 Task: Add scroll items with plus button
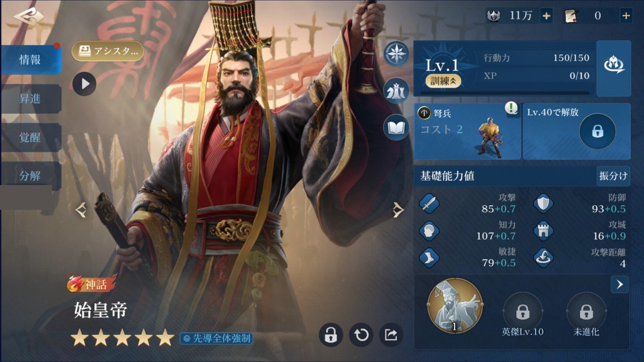coord(626,16)
